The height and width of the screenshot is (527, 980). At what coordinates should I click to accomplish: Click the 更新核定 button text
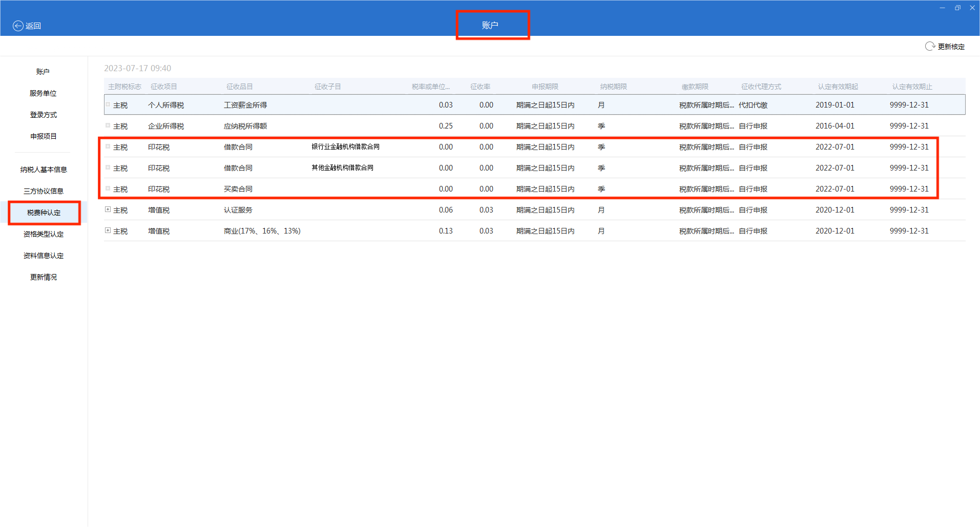coord(951,47)
